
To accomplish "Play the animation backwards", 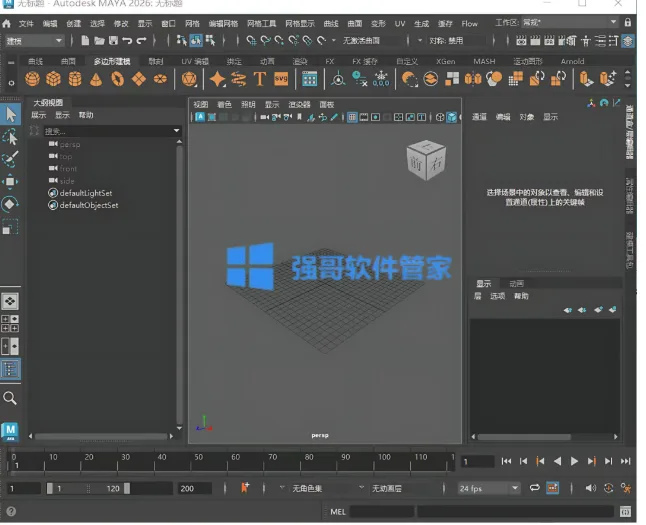I will (557, 461).
